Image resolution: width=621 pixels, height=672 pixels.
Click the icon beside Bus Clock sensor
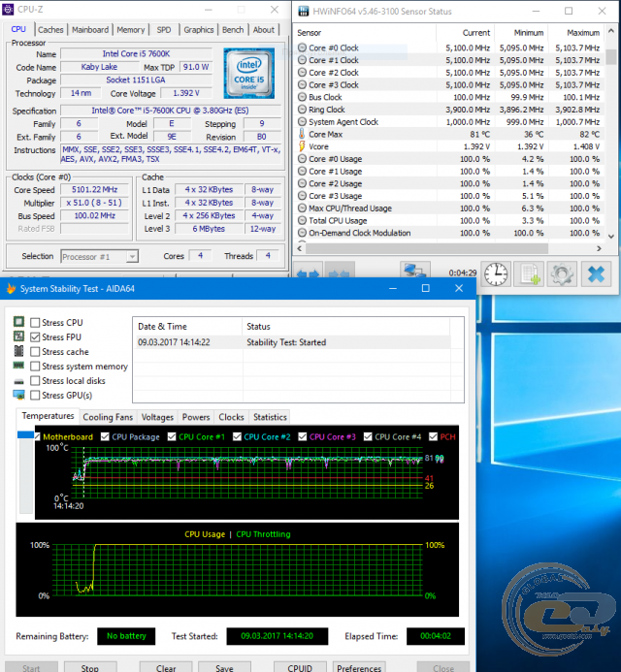(x=302, y=97)
